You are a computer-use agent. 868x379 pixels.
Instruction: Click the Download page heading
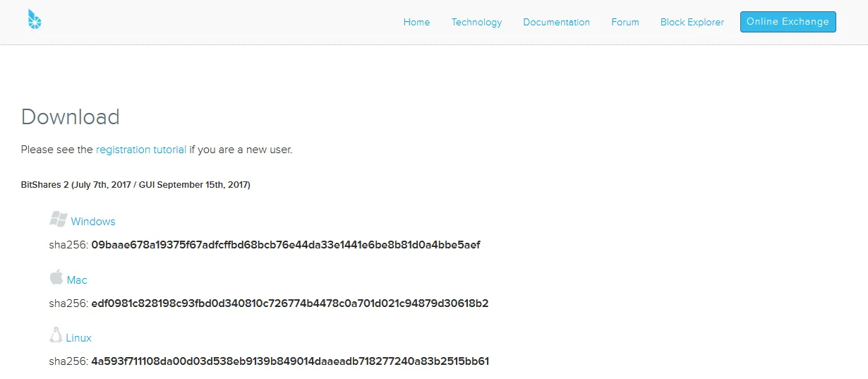[71, 116]
